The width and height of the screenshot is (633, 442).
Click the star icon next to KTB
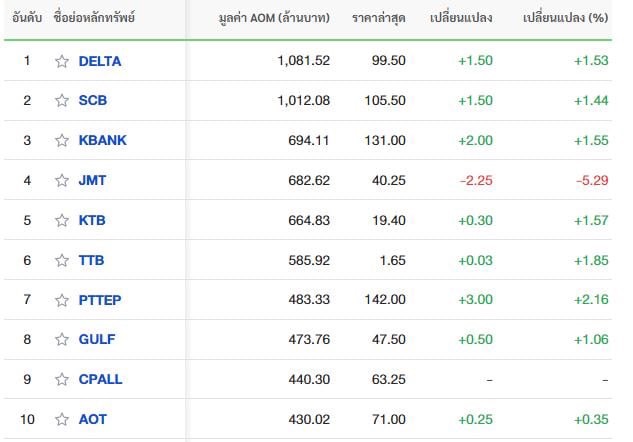click(62, 220)
